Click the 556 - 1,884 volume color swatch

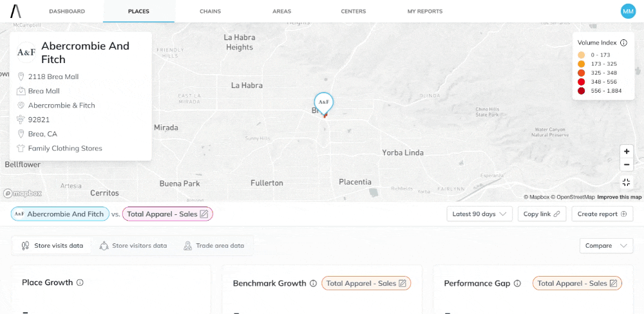click(582, 91)
